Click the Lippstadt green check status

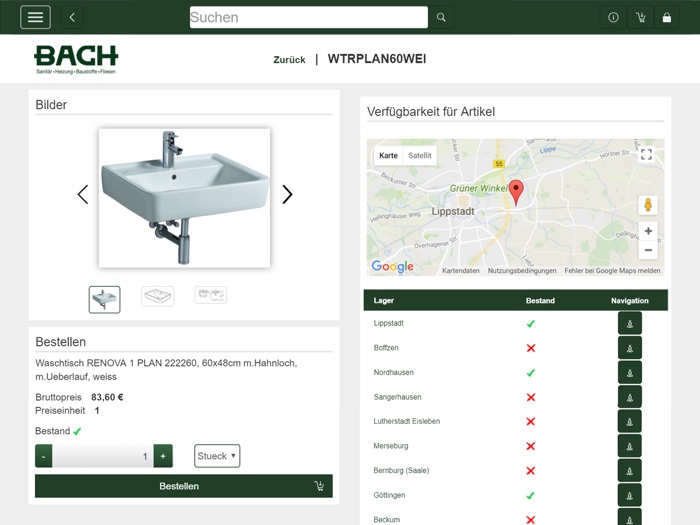[530, 323]
